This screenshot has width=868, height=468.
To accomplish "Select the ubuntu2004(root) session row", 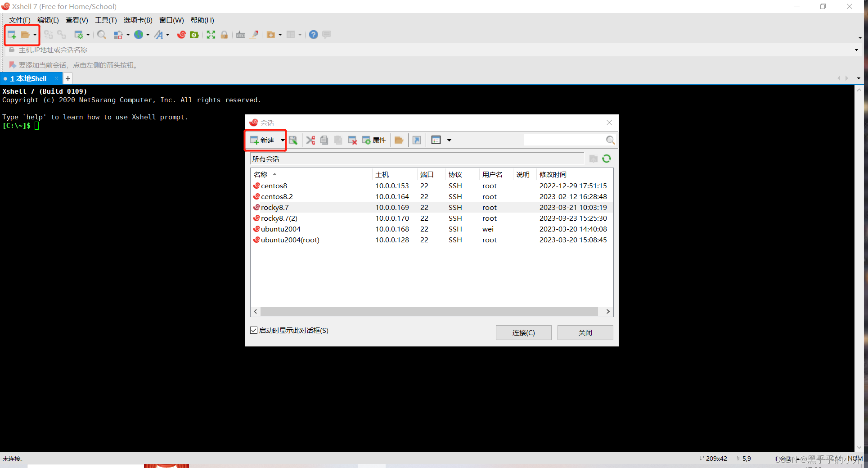I will pyautogui.click(x=432, y=240).
